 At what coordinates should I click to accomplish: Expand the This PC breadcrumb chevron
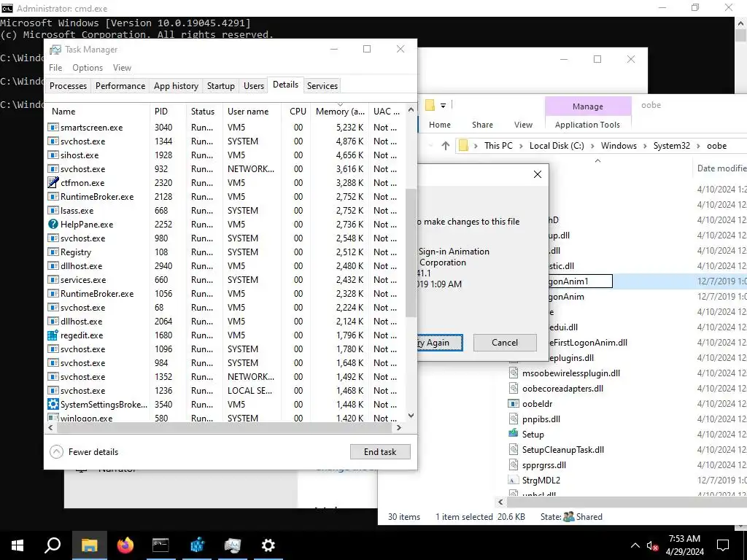coord(521,146)
